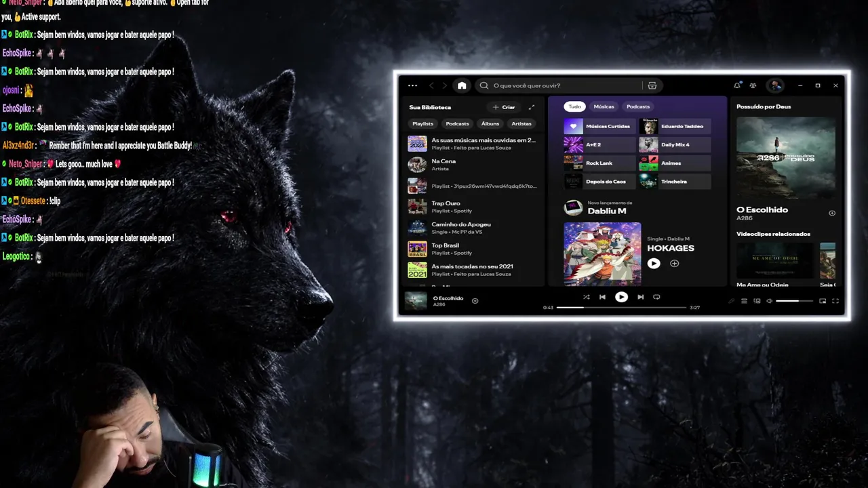The image size is (868, 488).
Task: Open the Friend Activity icon
Action: pos(753,85)
